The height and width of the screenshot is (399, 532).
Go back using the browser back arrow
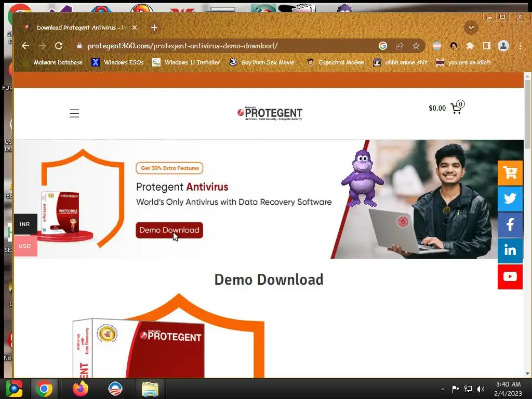click(x=25, y=46)
